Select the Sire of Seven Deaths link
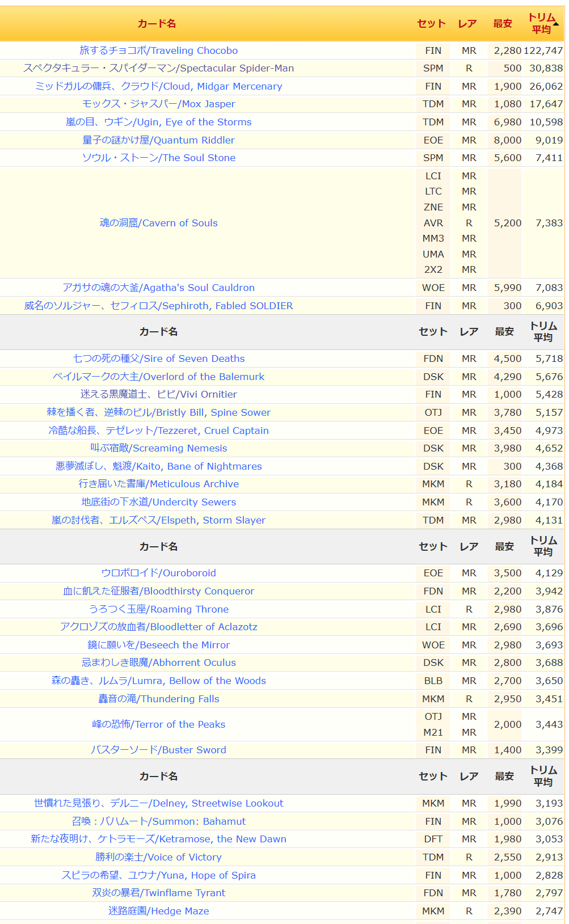Viewport: 569px width, 924px height. click(158, 358)
